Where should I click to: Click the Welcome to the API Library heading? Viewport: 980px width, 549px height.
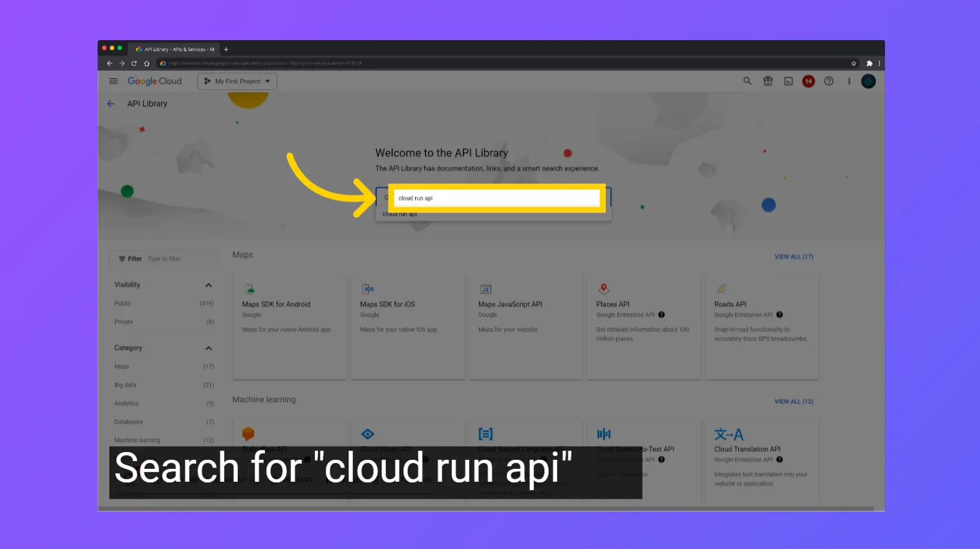coord(442,153)
